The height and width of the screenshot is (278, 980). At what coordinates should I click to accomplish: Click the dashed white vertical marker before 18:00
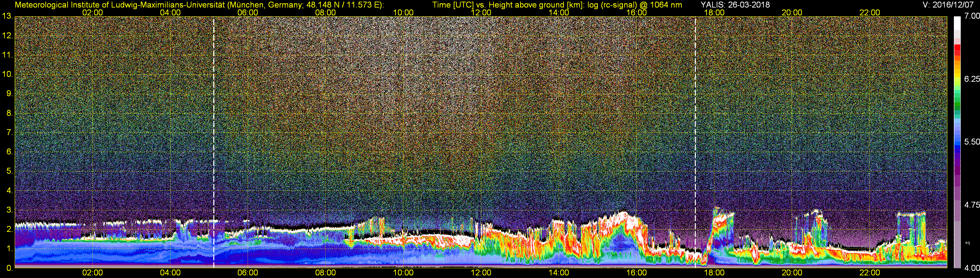click(x=695, y=142)
